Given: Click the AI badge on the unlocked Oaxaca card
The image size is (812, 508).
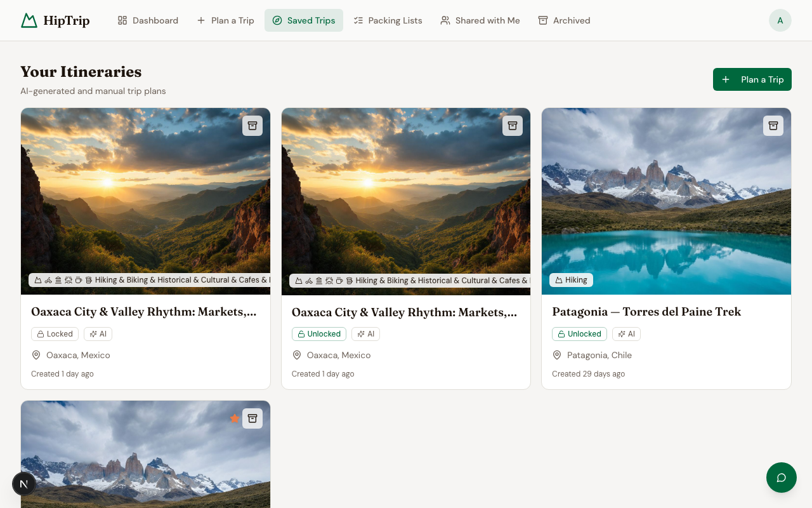Looking at the screenshot, I should [366, 334].
